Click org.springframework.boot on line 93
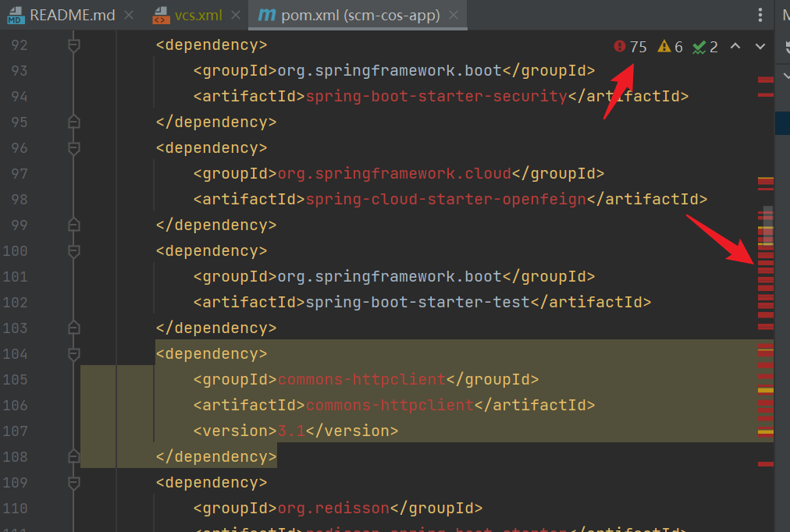 coord(390,70)
